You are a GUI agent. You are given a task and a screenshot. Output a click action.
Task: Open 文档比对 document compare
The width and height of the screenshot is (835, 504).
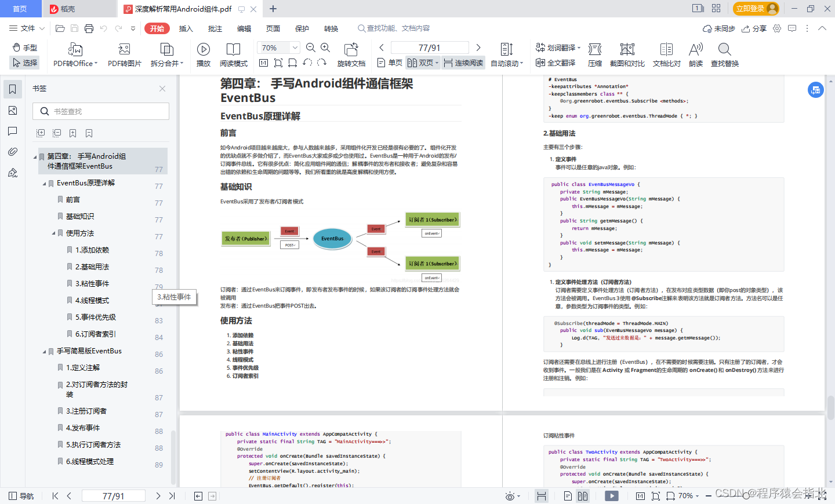click(667, 55)
